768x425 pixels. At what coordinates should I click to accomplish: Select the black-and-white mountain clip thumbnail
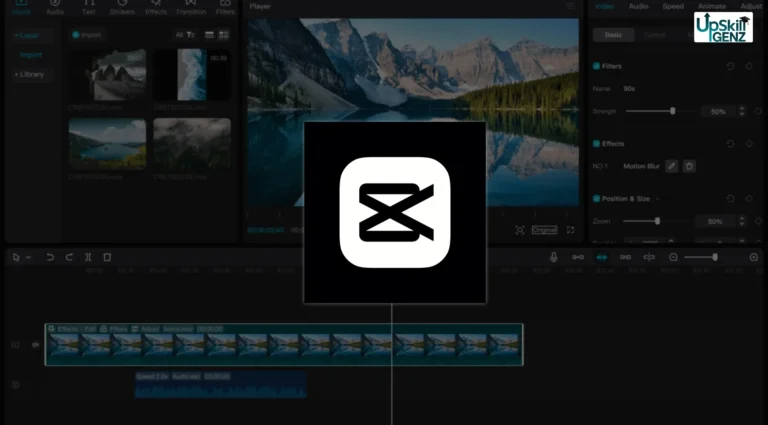click(x=107, y=74)
